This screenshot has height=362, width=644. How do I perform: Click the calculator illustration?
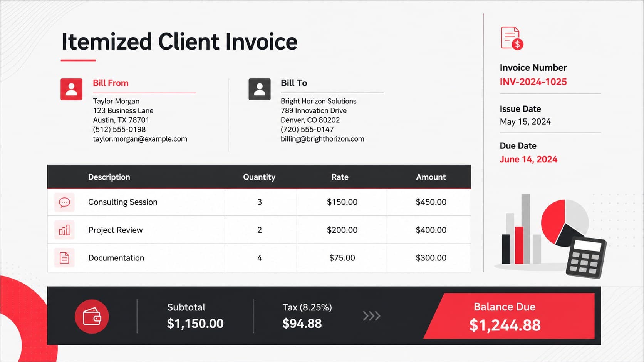[x=586, y=258]
